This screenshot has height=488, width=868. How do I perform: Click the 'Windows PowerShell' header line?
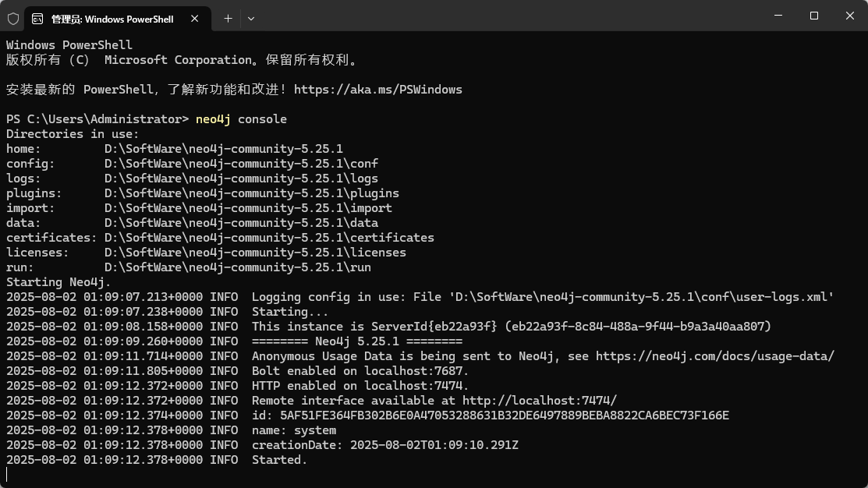point(69,45)
